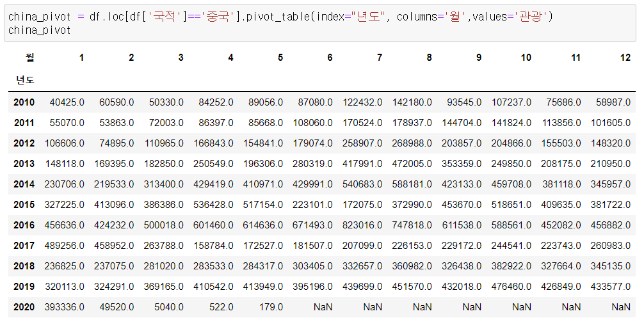Click the cell value 148320.0

pyautogui.click(x=611, y=143)
